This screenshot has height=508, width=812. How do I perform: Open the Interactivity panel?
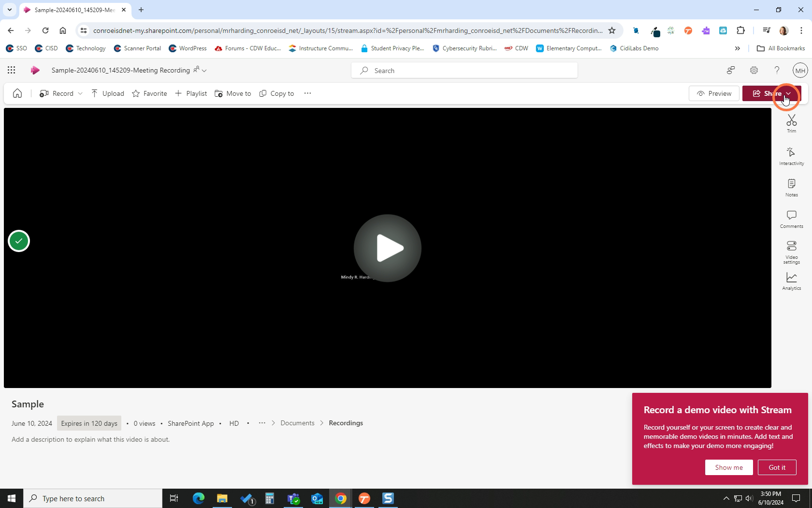click(791, 156)
